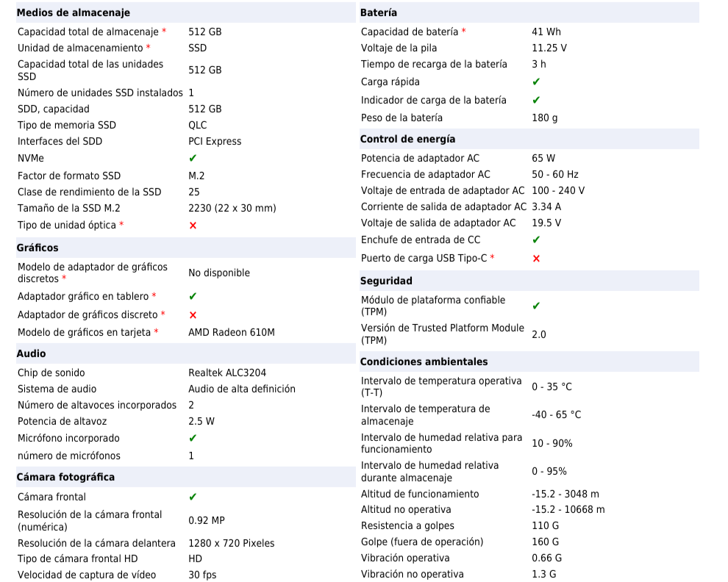Select the Medios de almacenaje section header
Viewport: 728px width, 582px height.
[73, 12]
